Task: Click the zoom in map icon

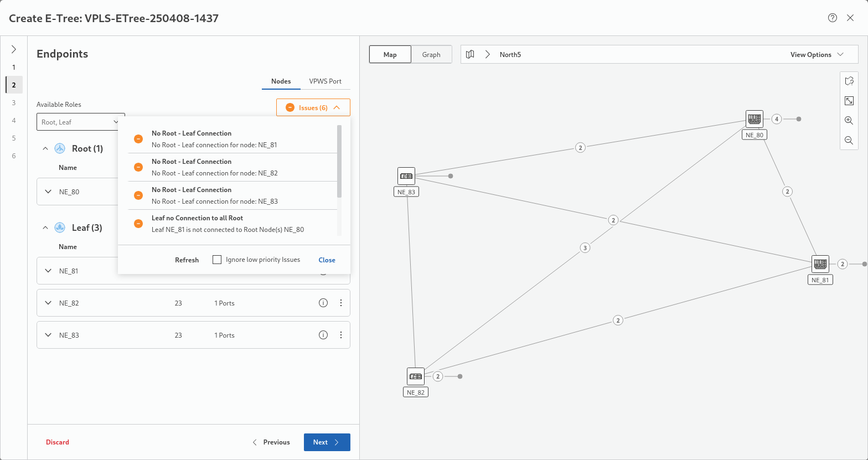Action: [849, 120]
